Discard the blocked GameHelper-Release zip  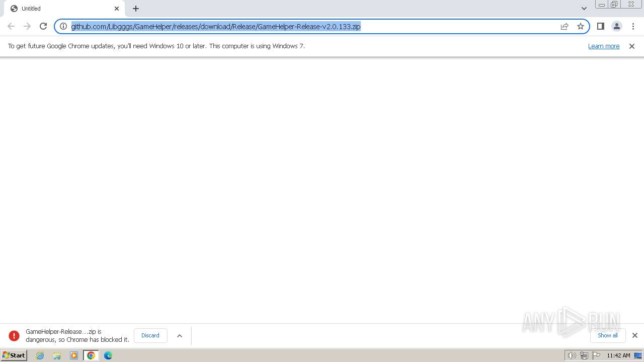(150, 335)
